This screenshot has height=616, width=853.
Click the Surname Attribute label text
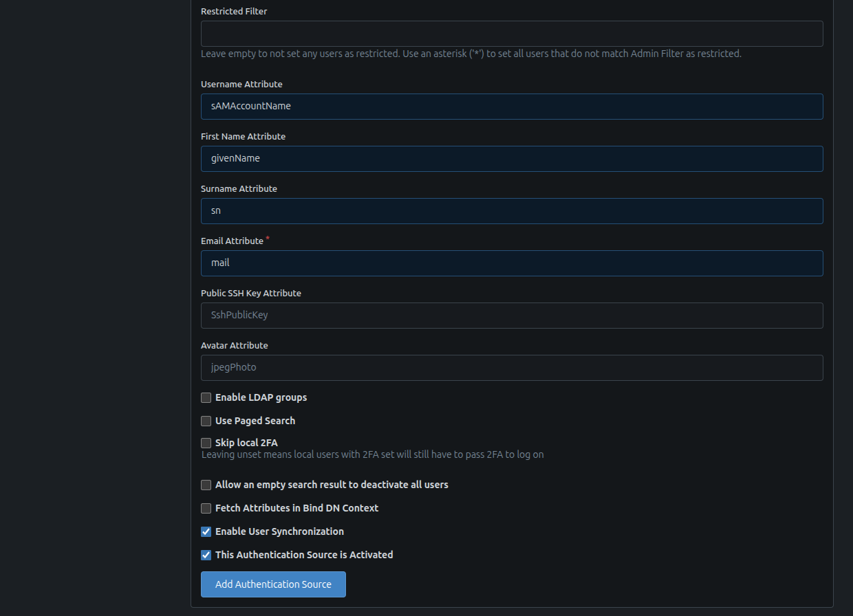[x=239, y=188]
